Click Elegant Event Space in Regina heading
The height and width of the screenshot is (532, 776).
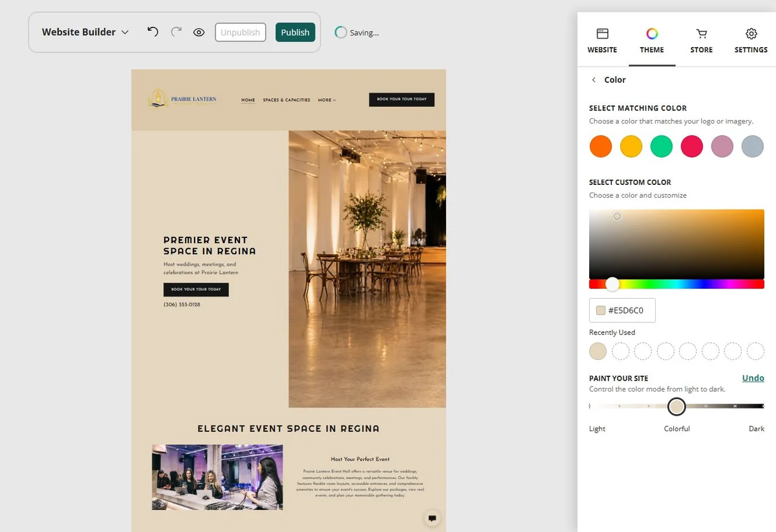point(288,429)
